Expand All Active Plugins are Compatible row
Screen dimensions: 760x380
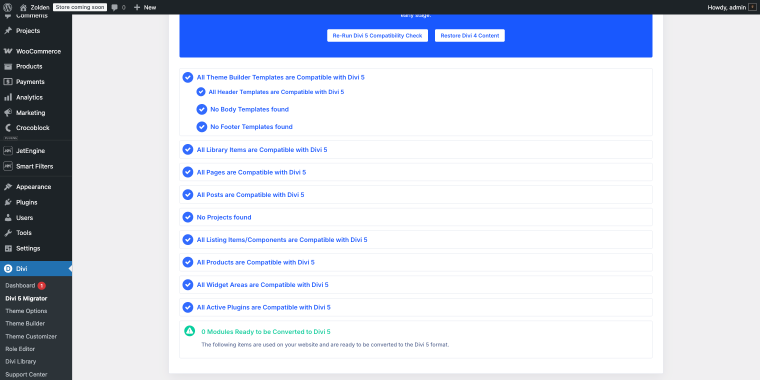point(416,307)
